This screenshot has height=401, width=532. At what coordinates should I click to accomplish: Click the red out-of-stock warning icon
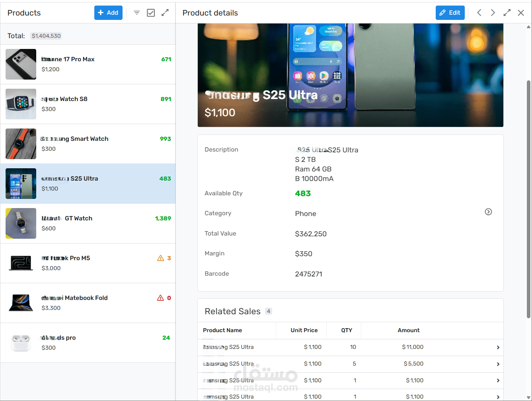point(161,298)
